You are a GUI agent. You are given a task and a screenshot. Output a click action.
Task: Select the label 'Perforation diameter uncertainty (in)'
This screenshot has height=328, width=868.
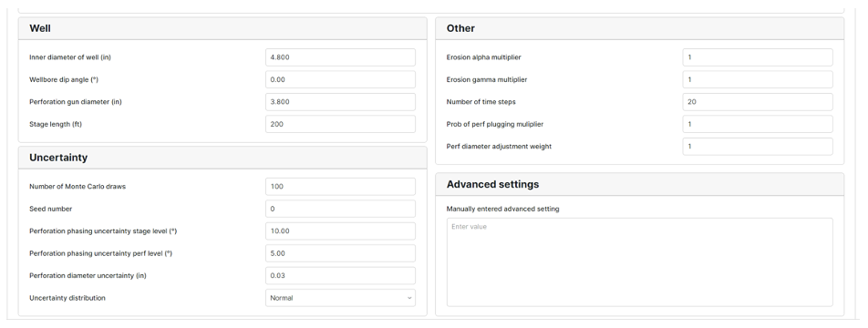click(88, 275)
